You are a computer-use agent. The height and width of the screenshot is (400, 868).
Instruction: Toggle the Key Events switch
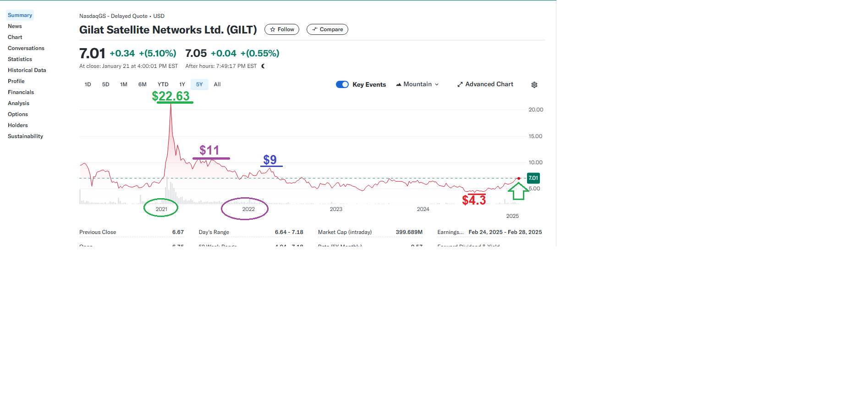point(342,84)
